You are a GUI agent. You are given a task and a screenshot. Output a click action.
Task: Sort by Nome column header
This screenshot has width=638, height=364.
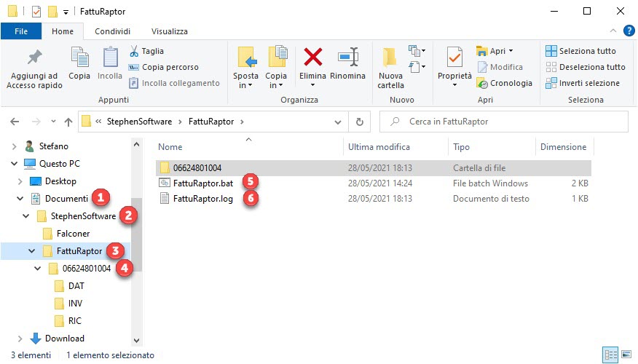170,147
